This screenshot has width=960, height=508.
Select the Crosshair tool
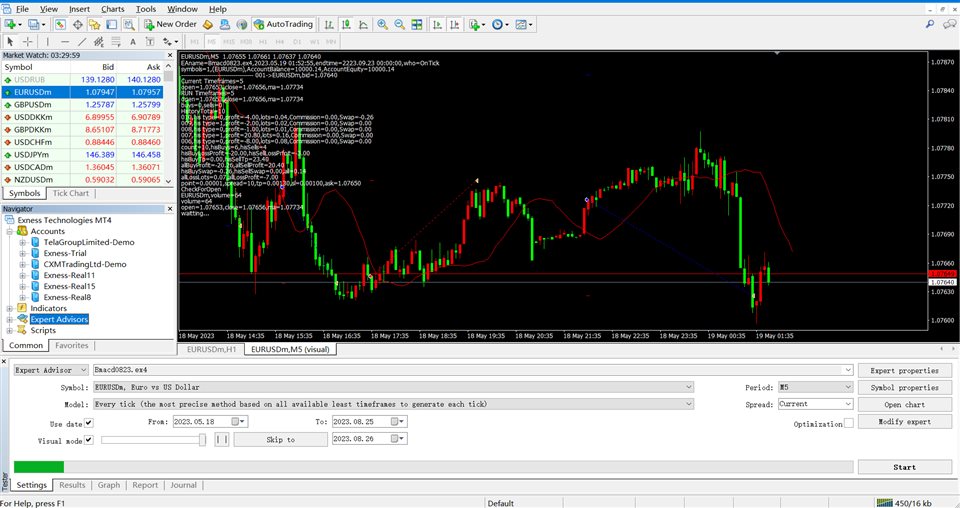point(28,42)
